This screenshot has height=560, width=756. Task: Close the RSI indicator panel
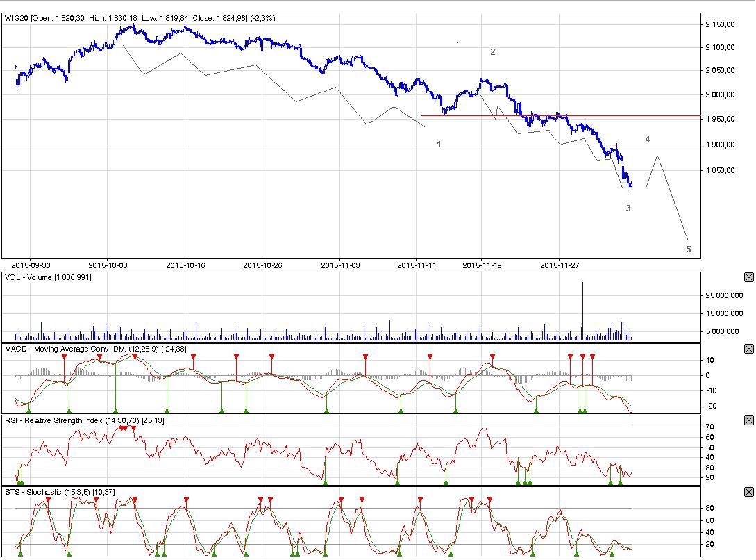coord(748,420)
